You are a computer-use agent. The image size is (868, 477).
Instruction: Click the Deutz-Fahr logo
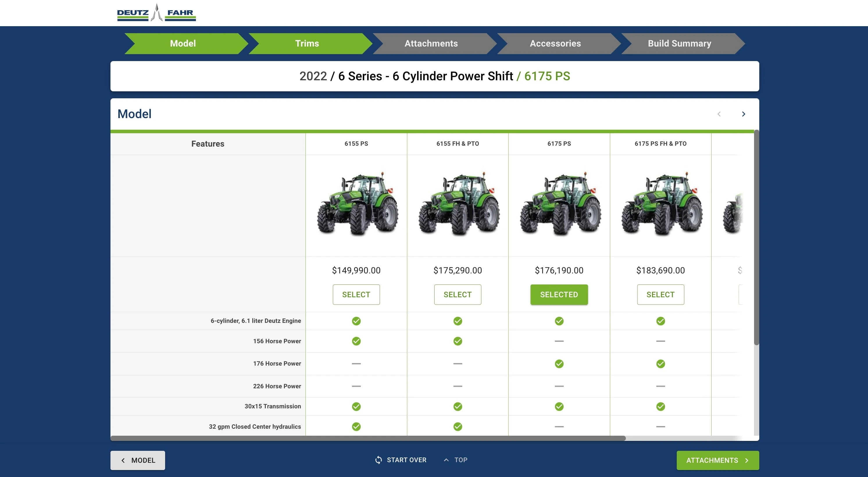pyautogui.click(x=156, y=13)
